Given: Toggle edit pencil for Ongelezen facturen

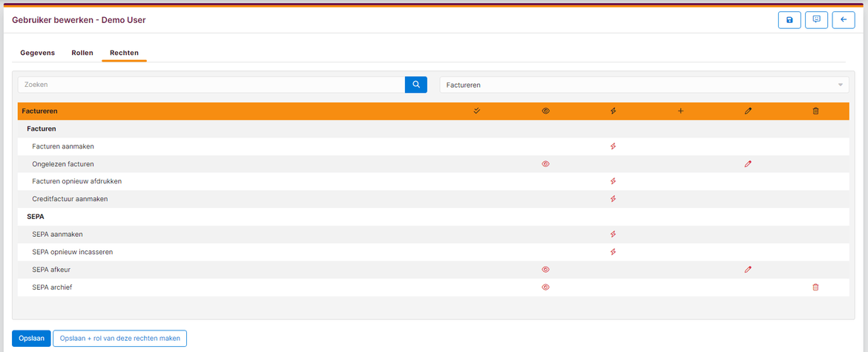Looking at the screenshot, I should point(748,164).
